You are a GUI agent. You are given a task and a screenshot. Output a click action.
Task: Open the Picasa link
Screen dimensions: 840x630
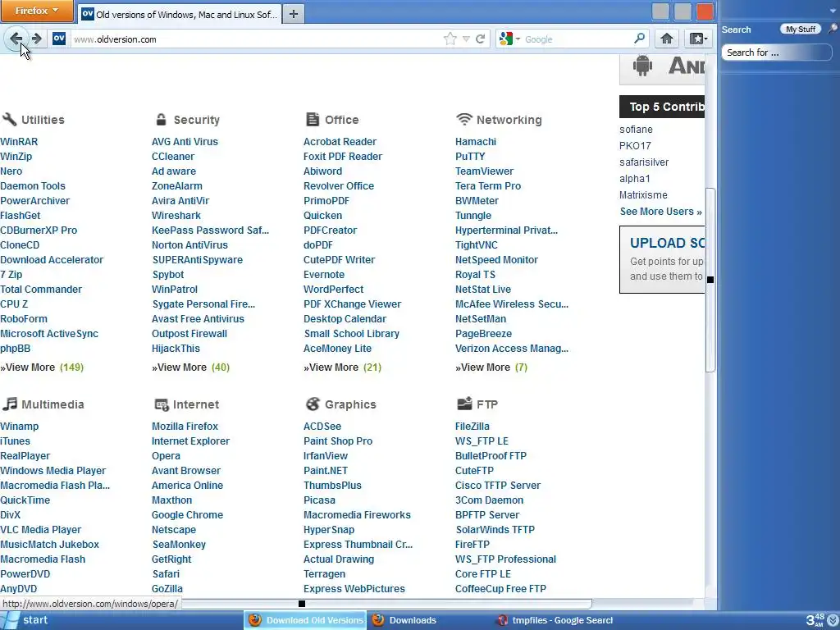tap(319, 500)
